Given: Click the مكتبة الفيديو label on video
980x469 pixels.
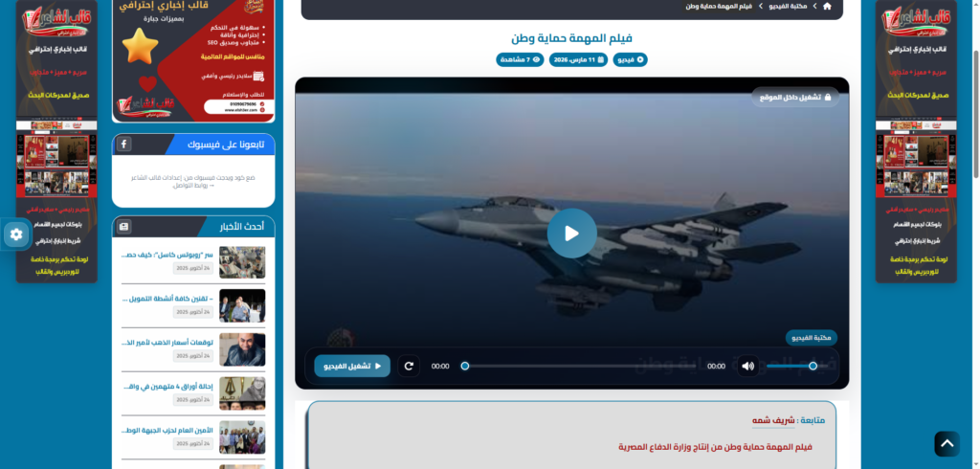Looking at the screenshot, I should click(812, 338).
